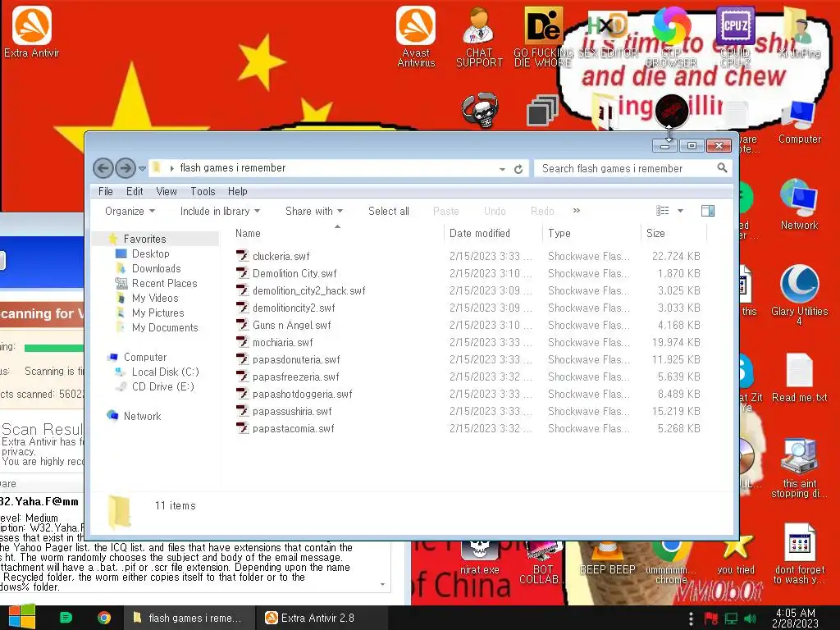Click the taskbar clock 4:05 AM
Screen dimensions: 840x630
(795, 618)
